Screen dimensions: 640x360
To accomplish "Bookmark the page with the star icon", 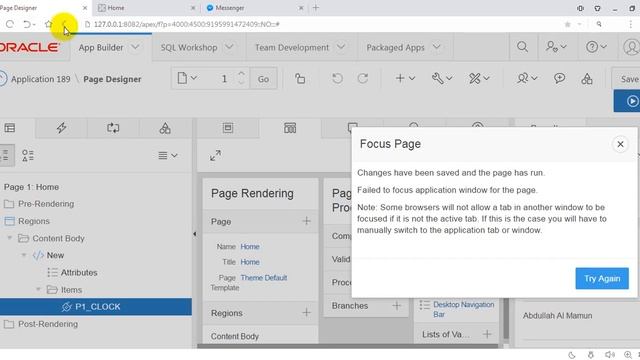I will (x=49, y=24).
